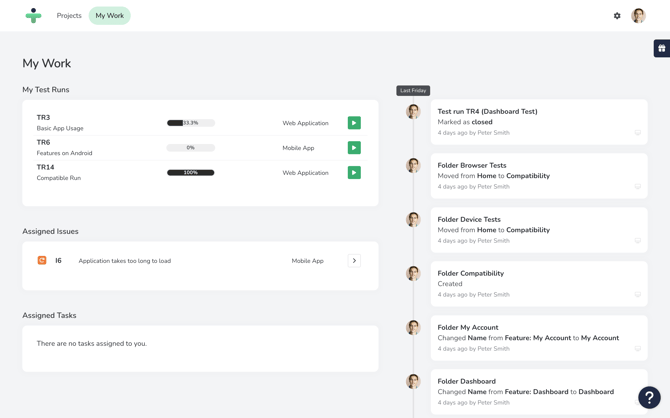The image size is (670, 418).
Task: Click the avatar beside Folder Device Tests
Action: click(x=413, y=220)
